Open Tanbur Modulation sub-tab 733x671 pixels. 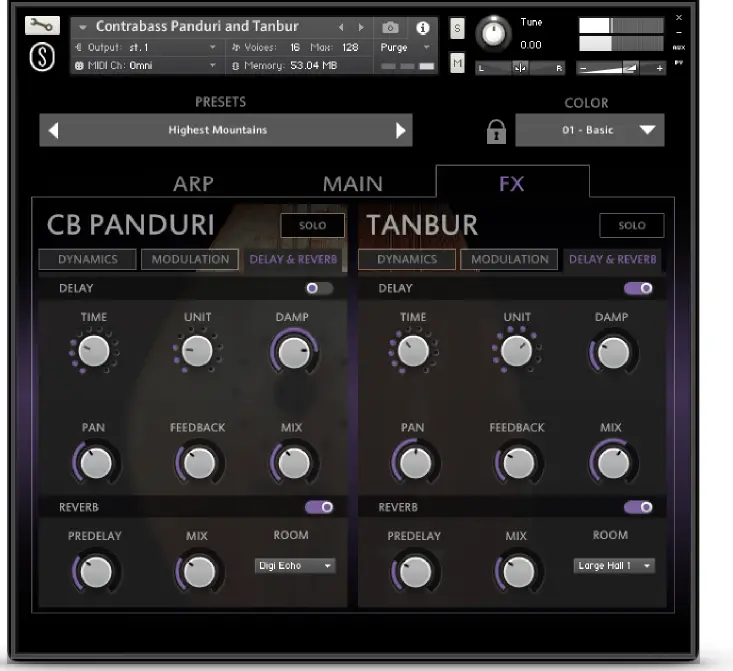tap(509, 260)
